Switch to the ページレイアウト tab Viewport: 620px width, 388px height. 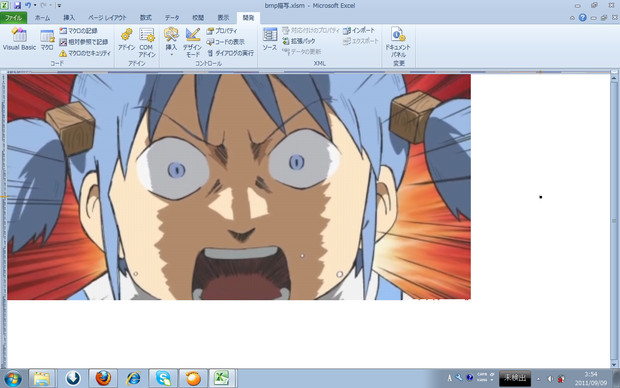[107, 18]
